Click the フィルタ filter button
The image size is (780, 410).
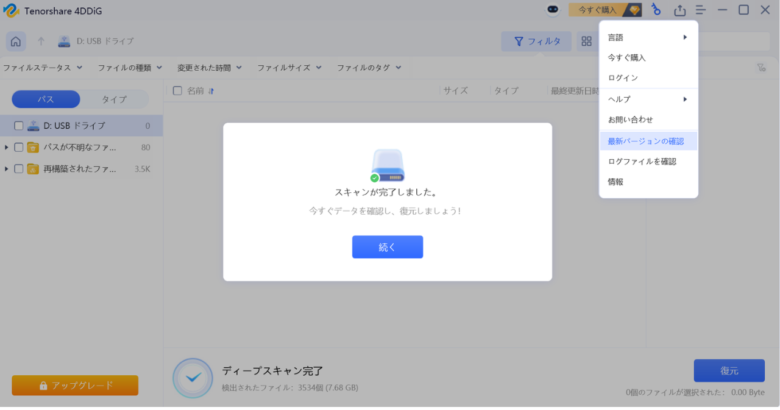click(537, 41)
